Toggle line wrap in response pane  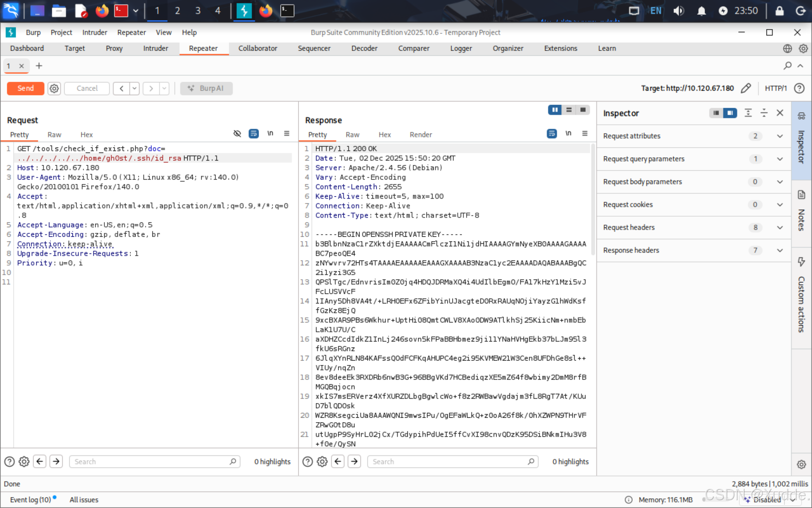552,134
